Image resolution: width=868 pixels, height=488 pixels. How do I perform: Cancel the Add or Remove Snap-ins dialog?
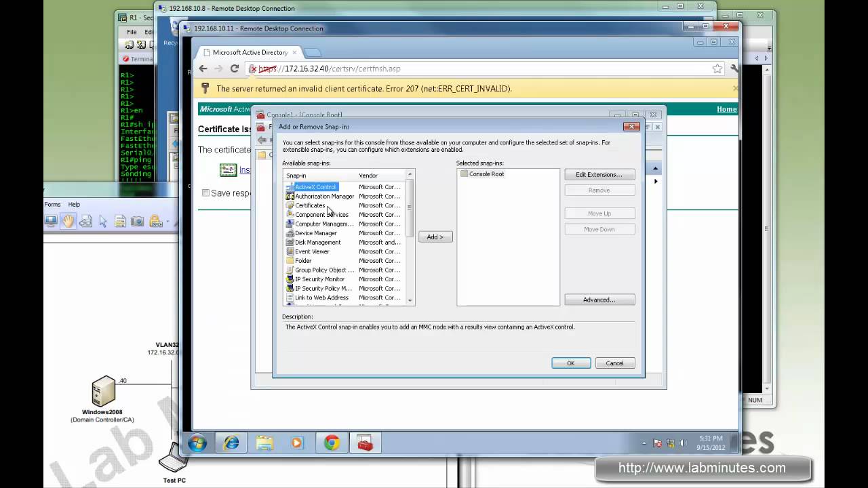[x=615, y=363]
